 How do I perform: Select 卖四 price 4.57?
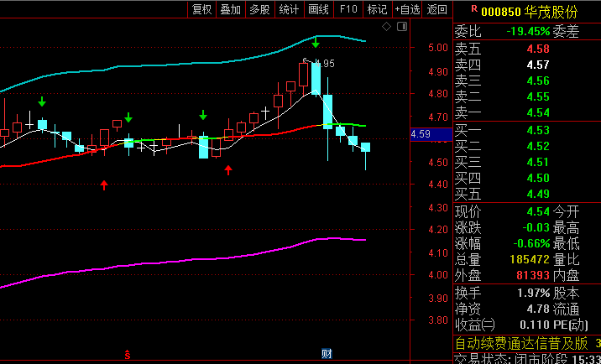pos(538,65)
